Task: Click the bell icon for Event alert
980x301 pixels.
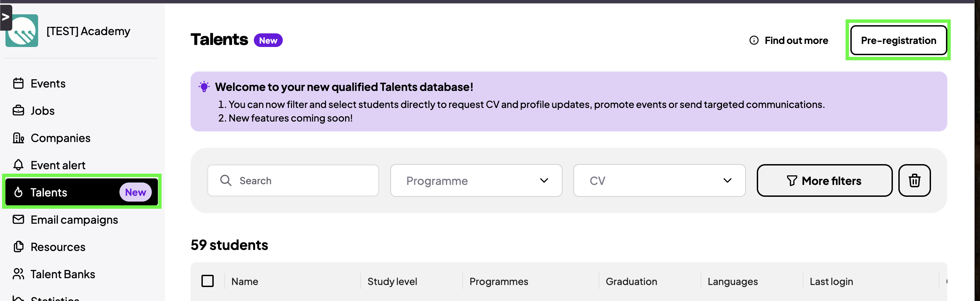Action: 18,165
